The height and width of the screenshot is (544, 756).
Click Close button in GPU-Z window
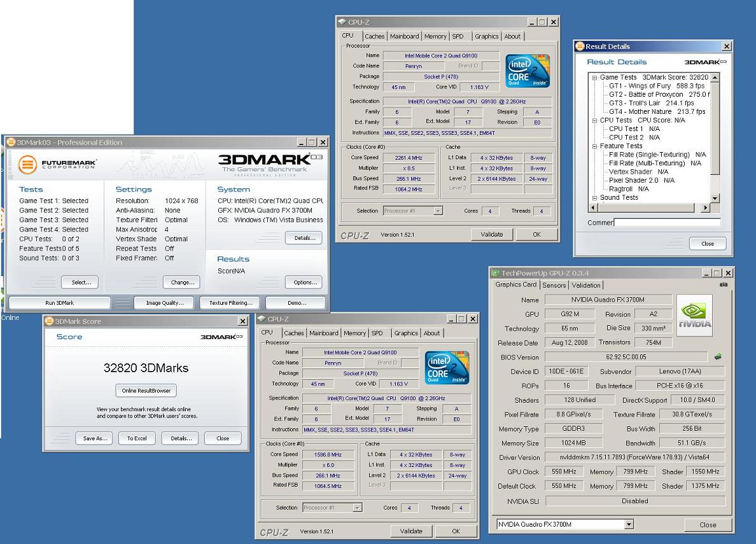(x=708, y=525)
